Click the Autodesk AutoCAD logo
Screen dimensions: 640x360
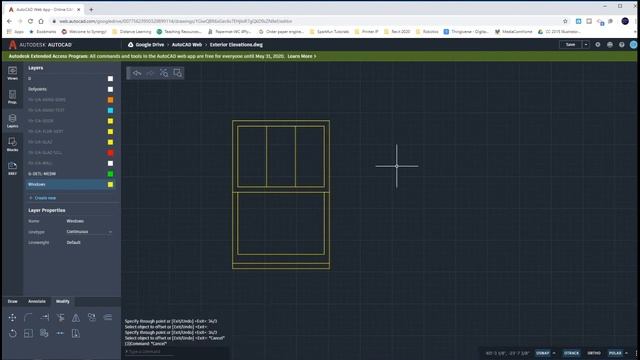40,44
